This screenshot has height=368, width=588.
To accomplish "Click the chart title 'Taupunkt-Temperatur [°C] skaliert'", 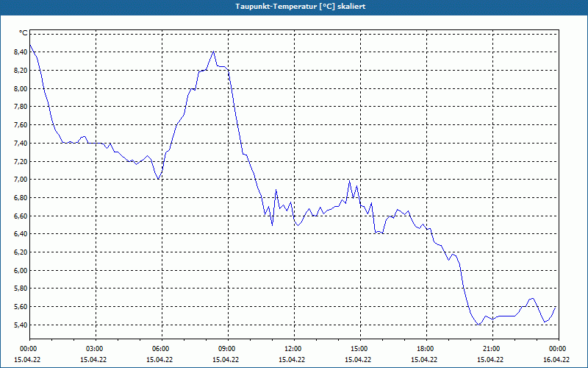I will tap(301, 7).
